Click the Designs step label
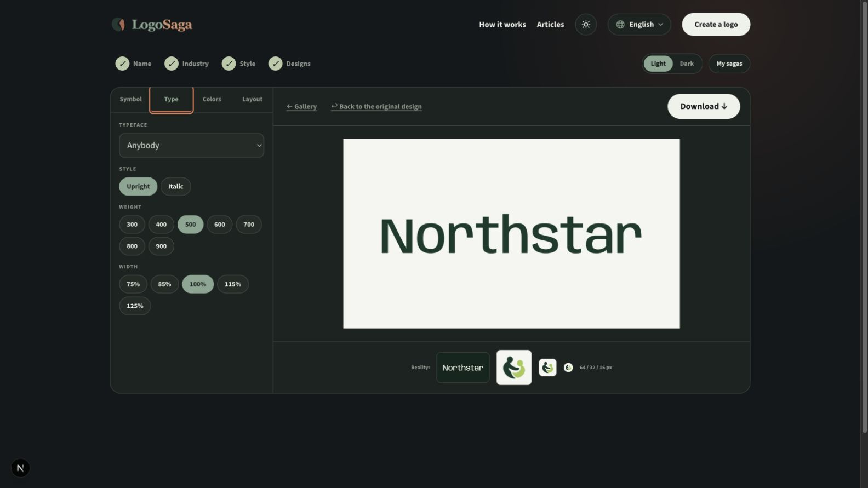Screen dimensions: 868x488 tap(298, 64)
